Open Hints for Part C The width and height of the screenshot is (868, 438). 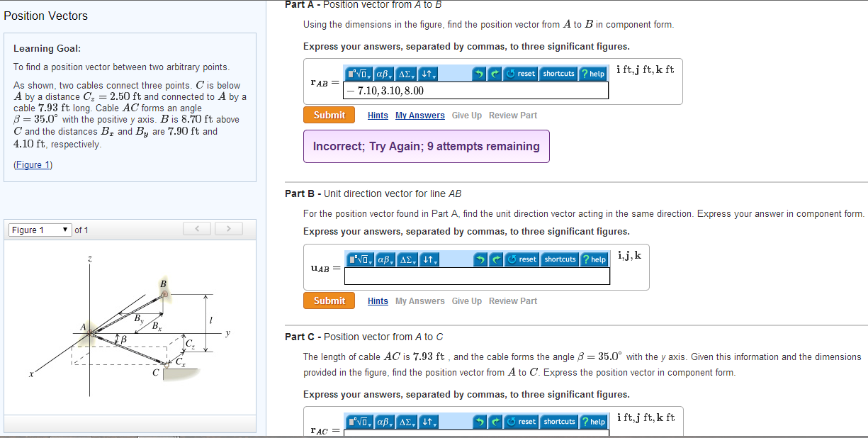click(x=378, y=437)
